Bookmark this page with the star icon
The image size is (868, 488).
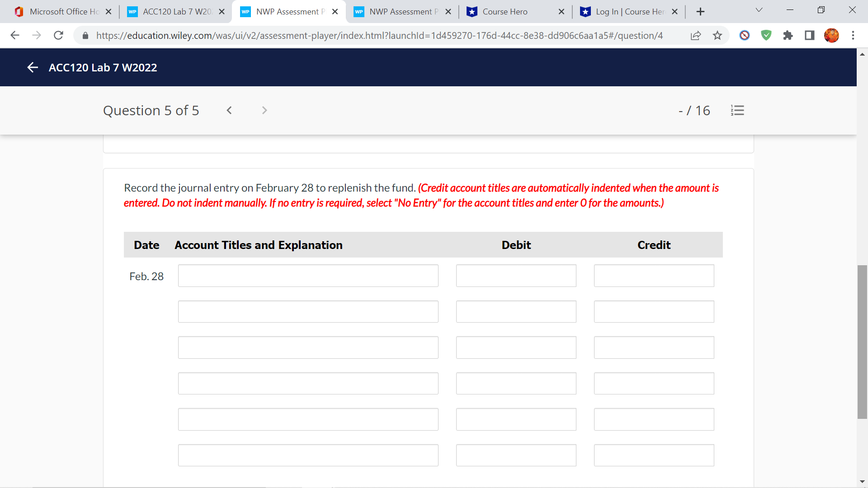tap(717, 35)
